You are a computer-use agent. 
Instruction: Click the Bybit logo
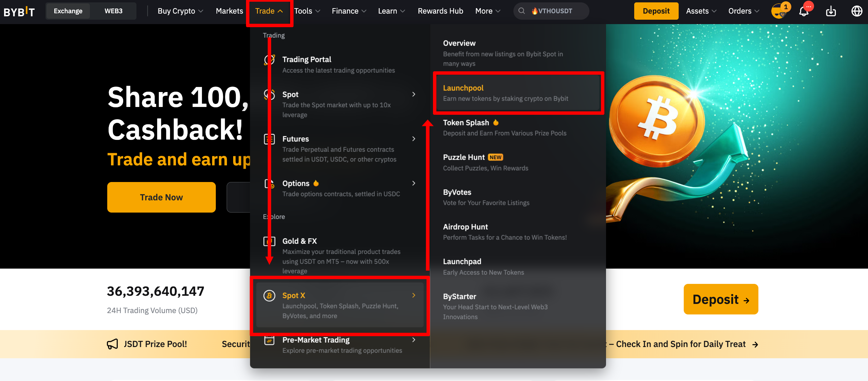19,12
